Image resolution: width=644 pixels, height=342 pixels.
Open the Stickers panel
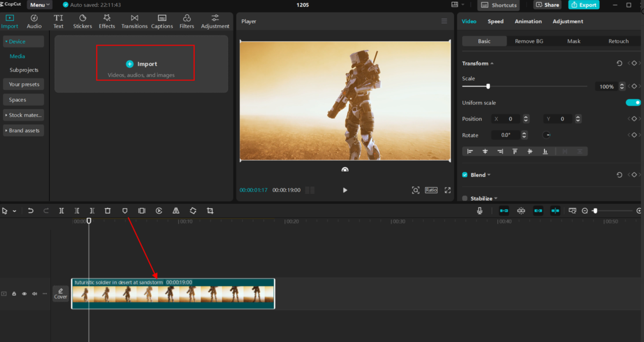(x=82, y=21)
